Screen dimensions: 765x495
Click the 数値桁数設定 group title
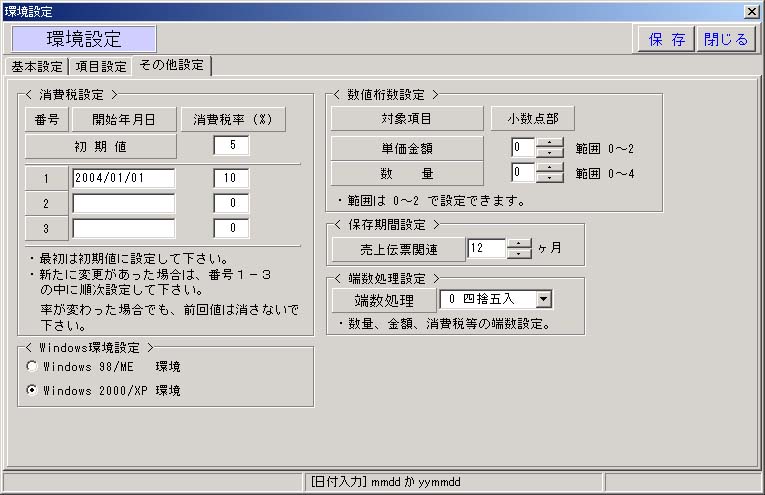tap(386, 95)
